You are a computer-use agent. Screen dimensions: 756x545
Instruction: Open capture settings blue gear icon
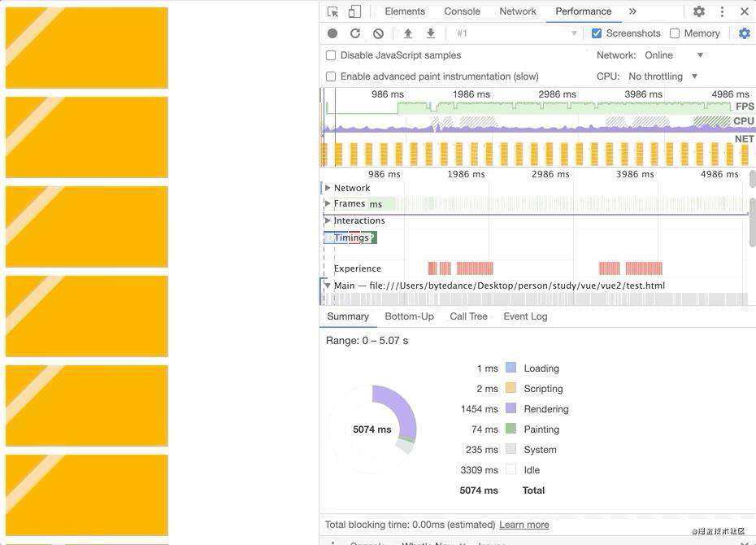[x=745, y=33]
